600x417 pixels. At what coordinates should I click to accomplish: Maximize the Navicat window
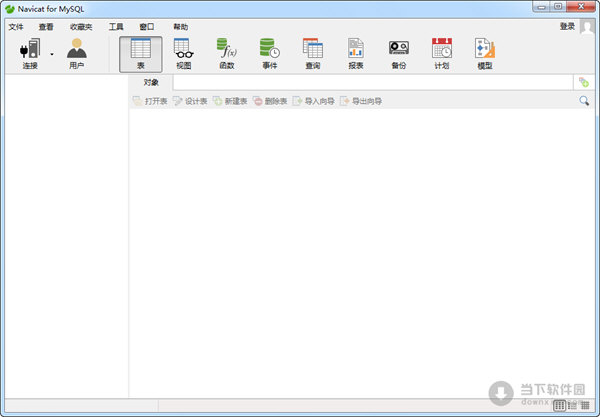[x=558, y=7]
